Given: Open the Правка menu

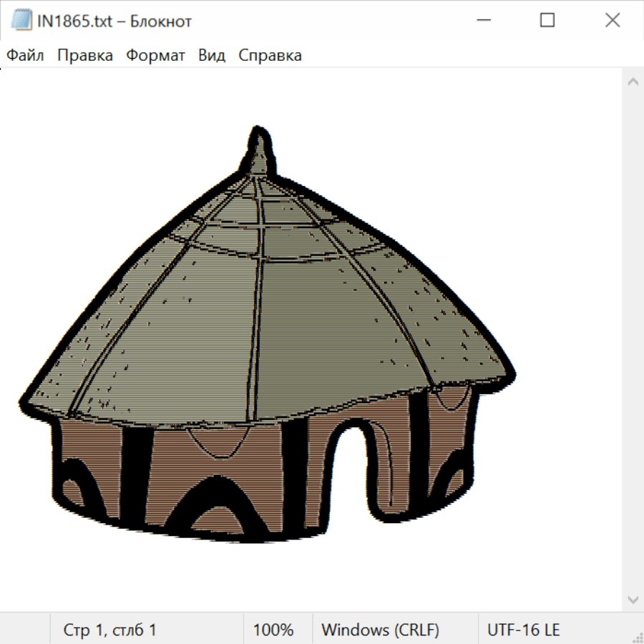Looking at the screenshot, I should pos(85,56).
